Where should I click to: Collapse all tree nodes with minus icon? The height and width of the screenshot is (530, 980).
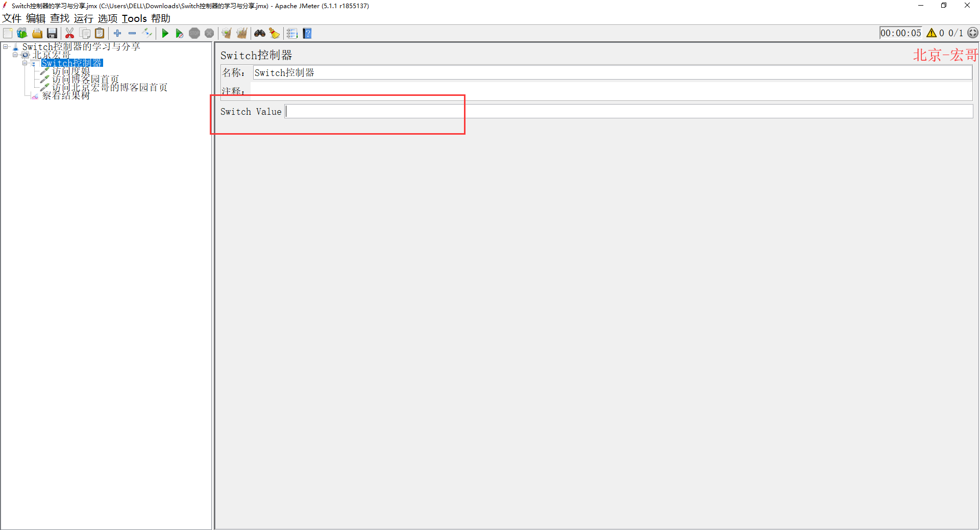coord(132,33)
